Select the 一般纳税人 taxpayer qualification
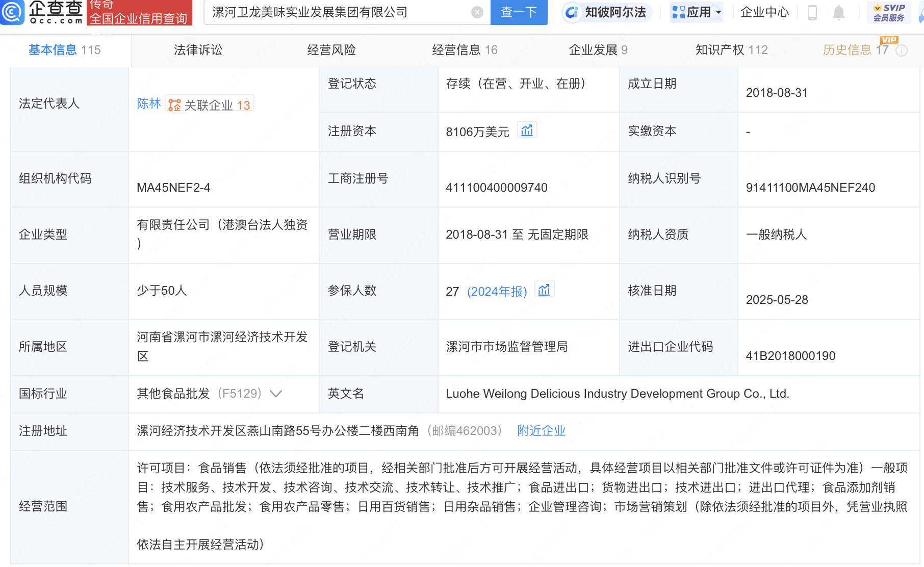924x567 pixels. pyautogui.click(x=776, y=235)
